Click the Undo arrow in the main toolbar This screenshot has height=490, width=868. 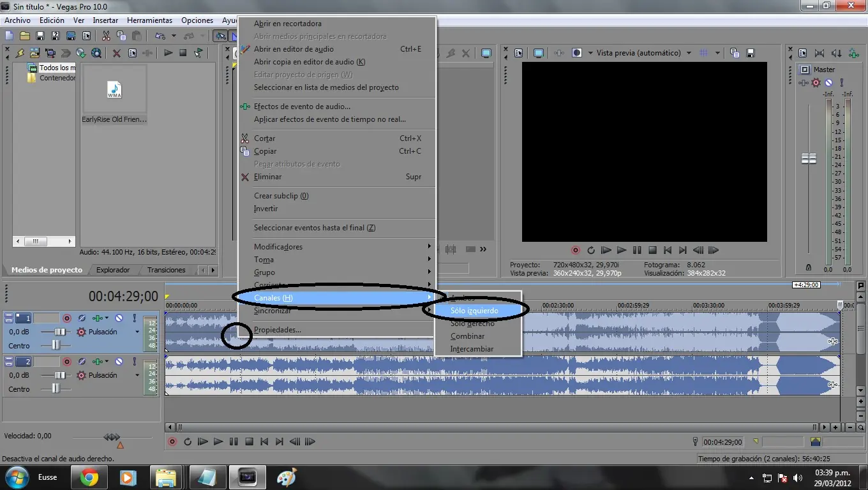click(160, 36)
